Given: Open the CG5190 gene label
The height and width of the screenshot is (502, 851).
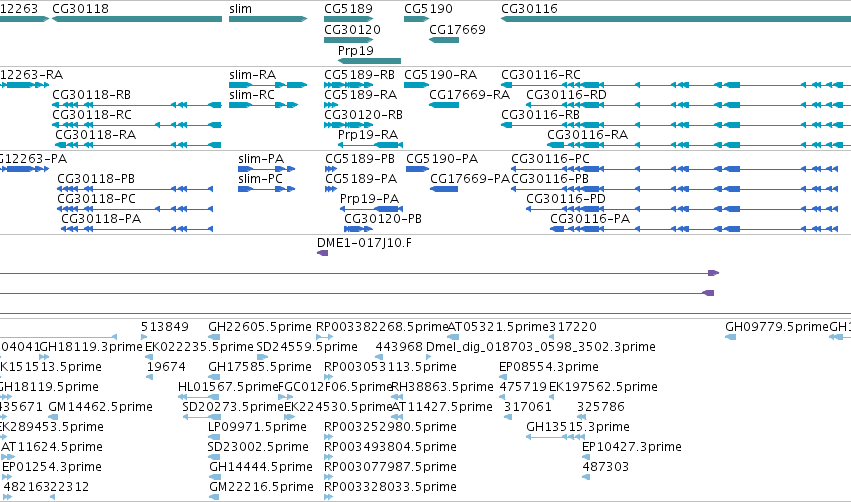Looking at the screenshot, I should 428,9.
